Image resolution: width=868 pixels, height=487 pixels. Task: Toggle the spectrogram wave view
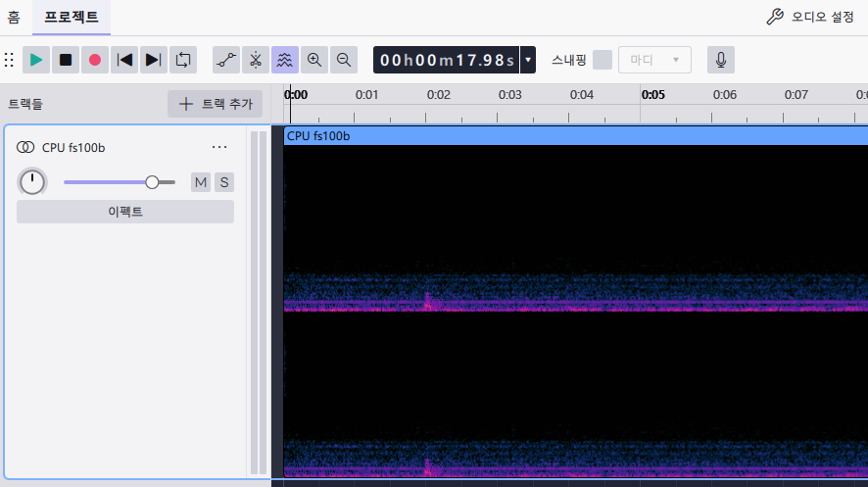[284, 60]
